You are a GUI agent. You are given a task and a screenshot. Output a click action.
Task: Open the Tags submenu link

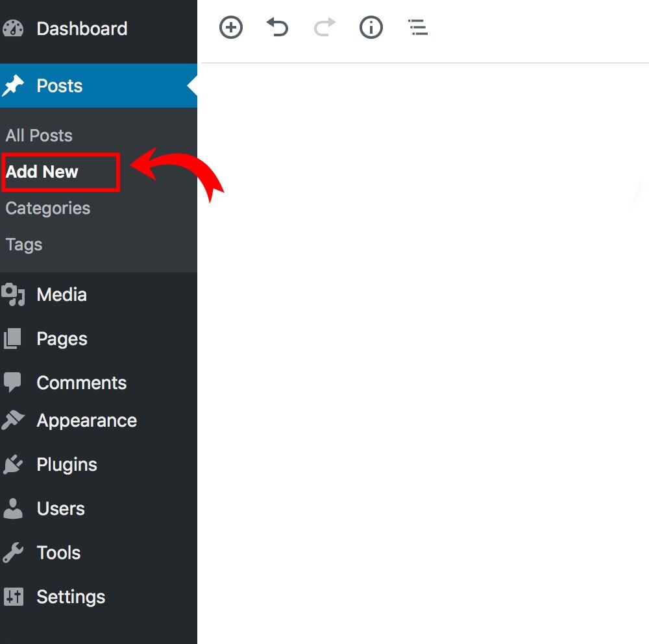(x=24, y=244)
